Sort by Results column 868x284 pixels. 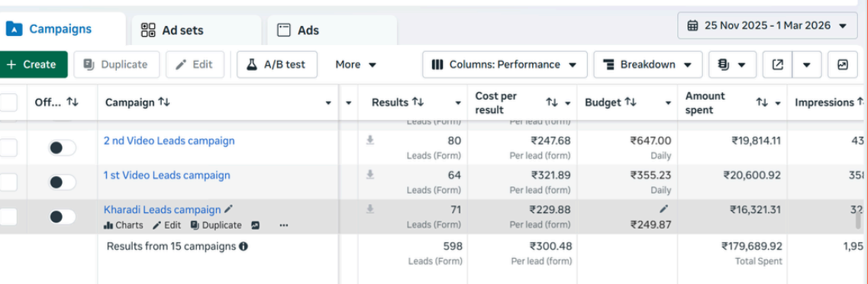(418, 102)
